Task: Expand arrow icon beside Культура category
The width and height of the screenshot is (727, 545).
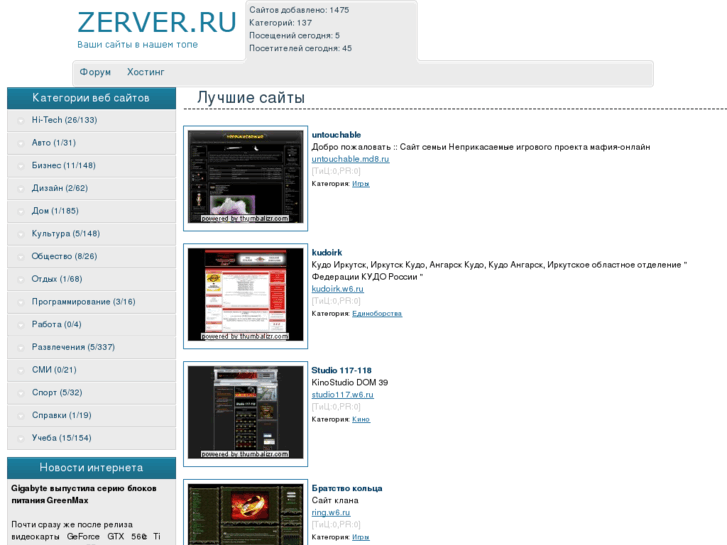Action: [x=20, y=234]
